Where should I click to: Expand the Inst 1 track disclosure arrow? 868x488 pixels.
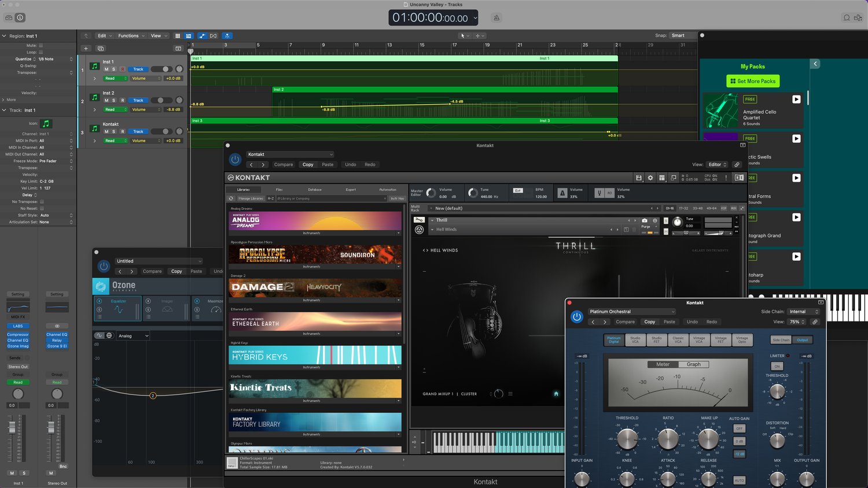[x=94, y=78]
